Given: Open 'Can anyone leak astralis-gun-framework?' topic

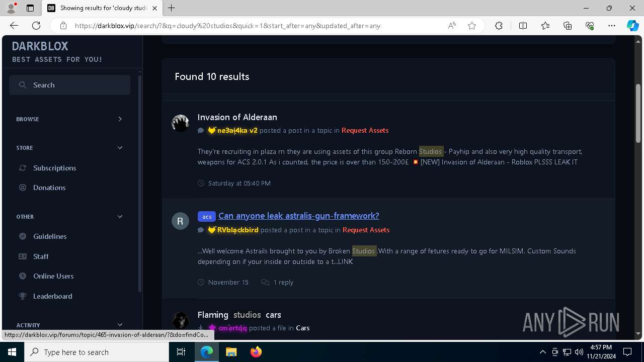Looking at the screenshot, I should pyautogui.click(x=299, y=216).
